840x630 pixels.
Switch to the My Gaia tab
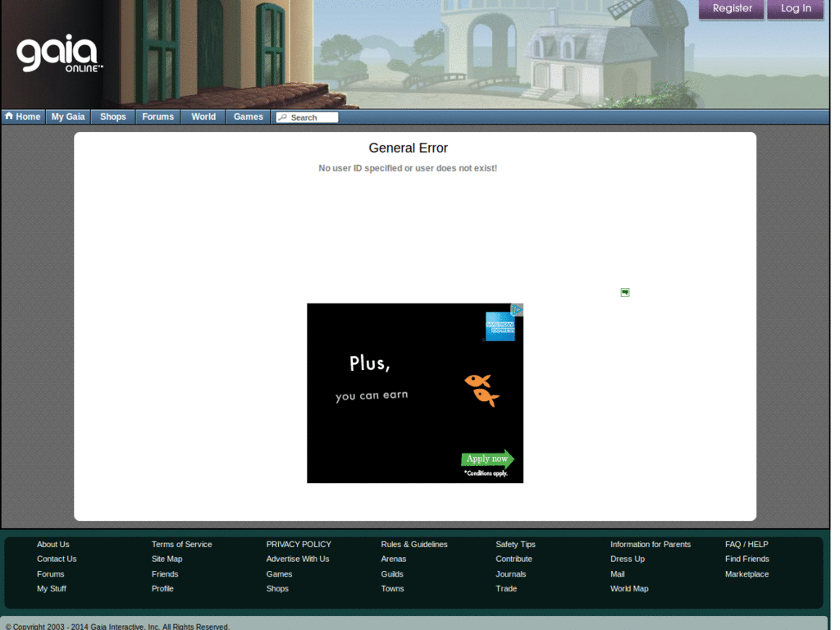pos(67,116)
